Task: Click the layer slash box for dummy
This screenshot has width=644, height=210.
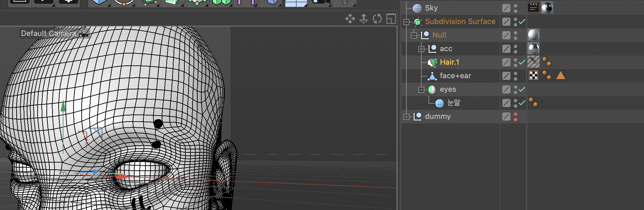Action: (x=506, y=117)
